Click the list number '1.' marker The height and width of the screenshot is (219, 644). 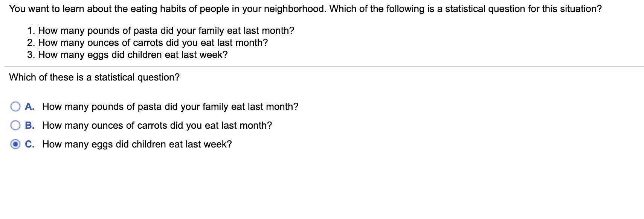tap(31, 31)
